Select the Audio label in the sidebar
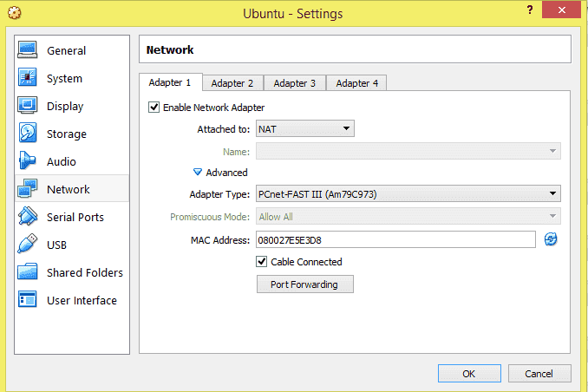The image size is (588, 392). pyautogui.click(x=62, y=161)
